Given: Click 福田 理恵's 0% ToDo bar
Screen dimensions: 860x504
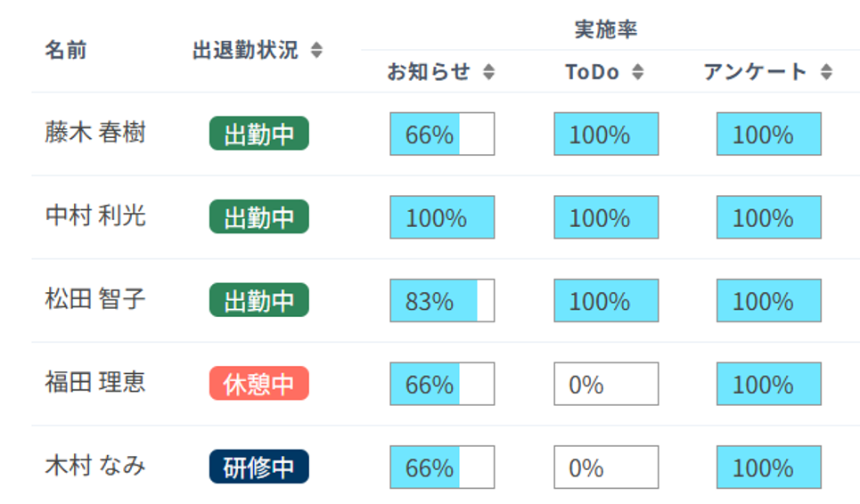Looking at the screenshot, I should (x=606, y=385).
